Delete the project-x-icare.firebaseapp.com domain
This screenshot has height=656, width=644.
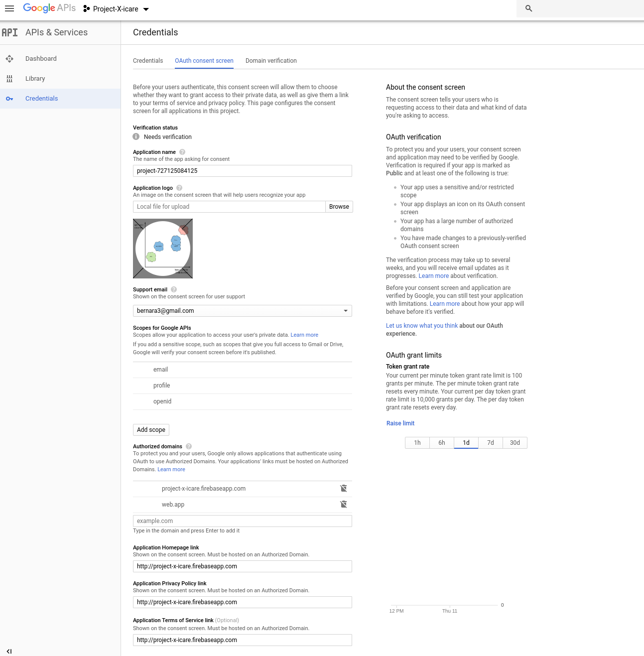(x=344, y=488)
